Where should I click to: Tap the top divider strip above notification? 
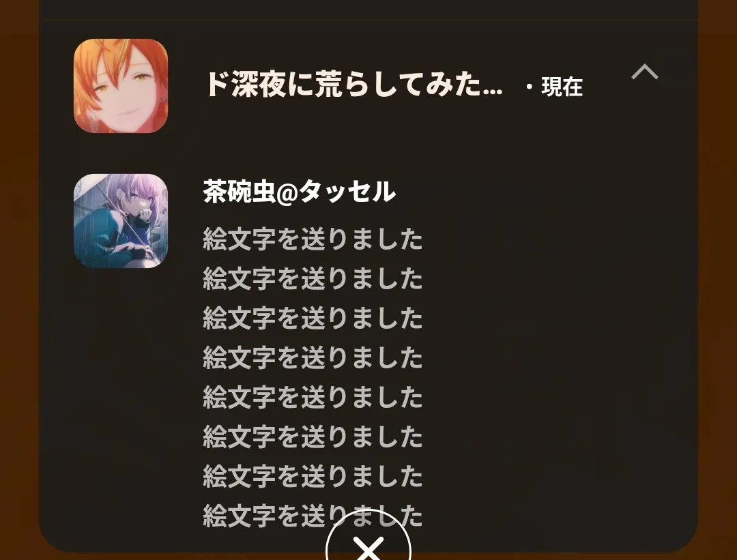pos(369,10)
